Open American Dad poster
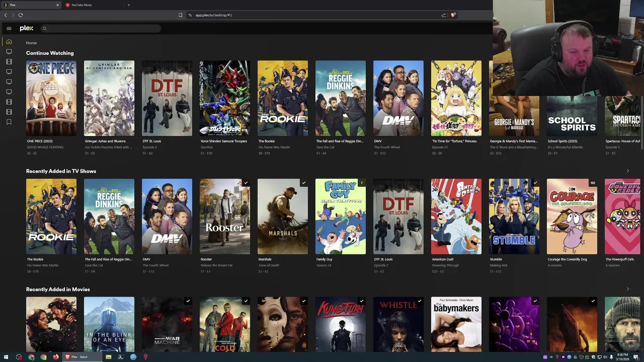The width and height of the screenshot is (644, 362). coord(456,216)
